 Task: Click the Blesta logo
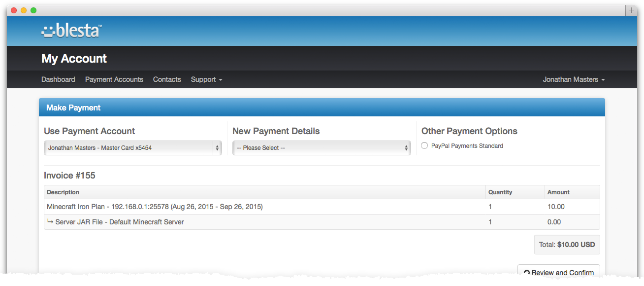coord(72,31)
